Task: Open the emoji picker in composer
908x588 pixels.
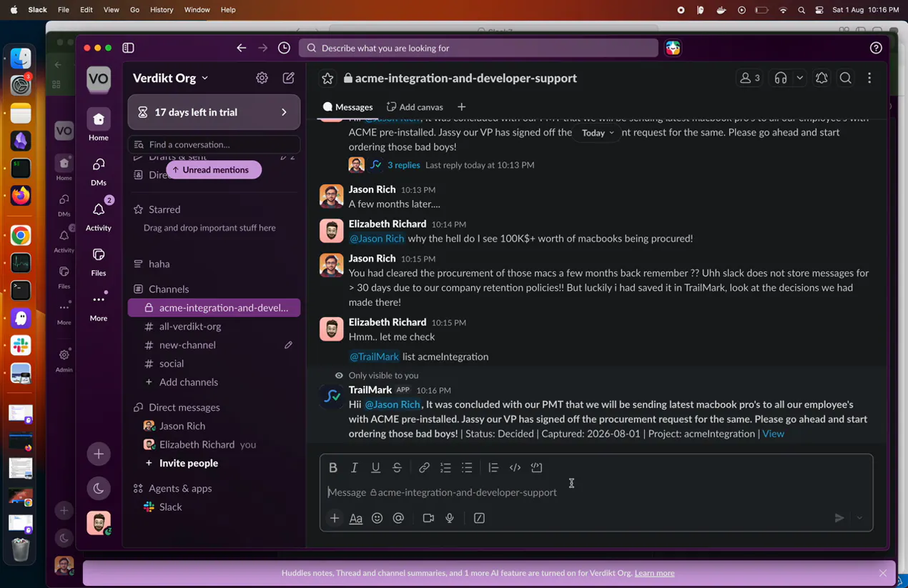Action: pyautogui.click(x=377, y=518)
